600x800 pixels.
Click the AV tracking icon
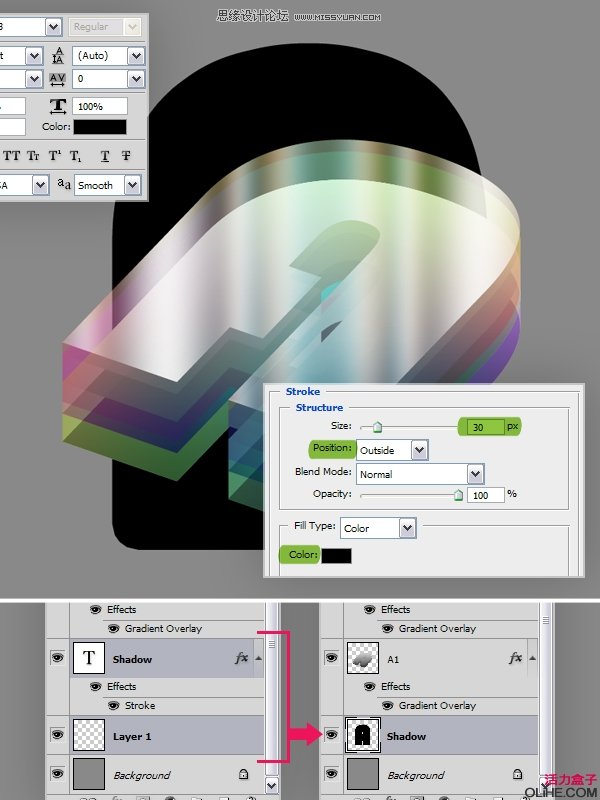(57, 79)
